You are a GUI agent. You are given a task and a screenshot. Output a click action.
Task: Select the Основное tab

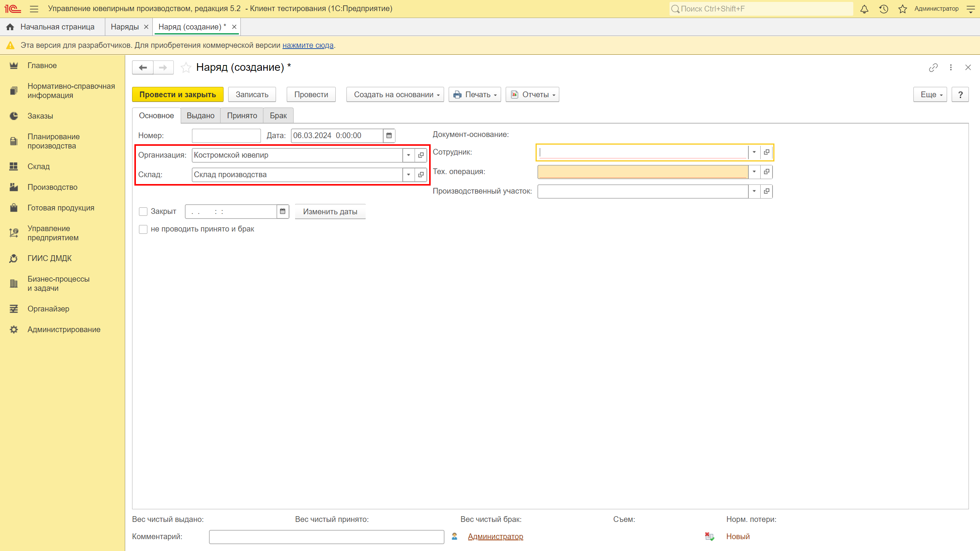pos(156,116)
